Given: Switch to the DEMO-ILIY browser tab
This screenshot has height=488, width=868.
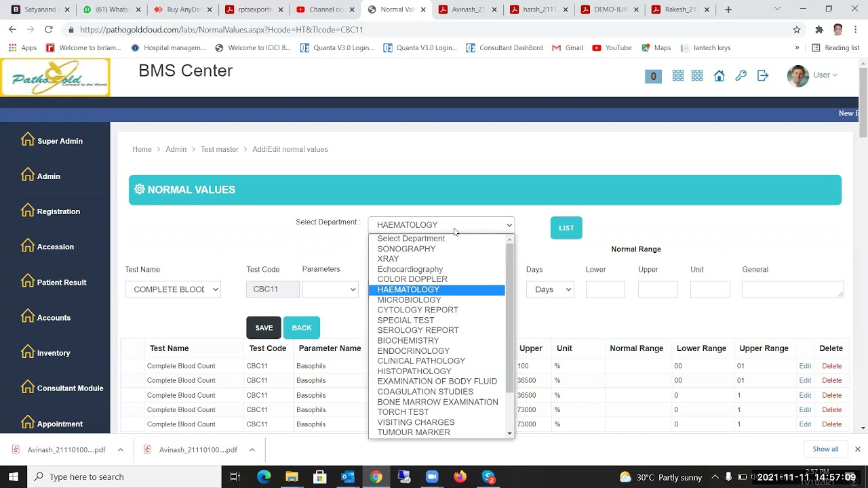Looking at the screenshot, I should pyautogui.click(x=610, y=9).
